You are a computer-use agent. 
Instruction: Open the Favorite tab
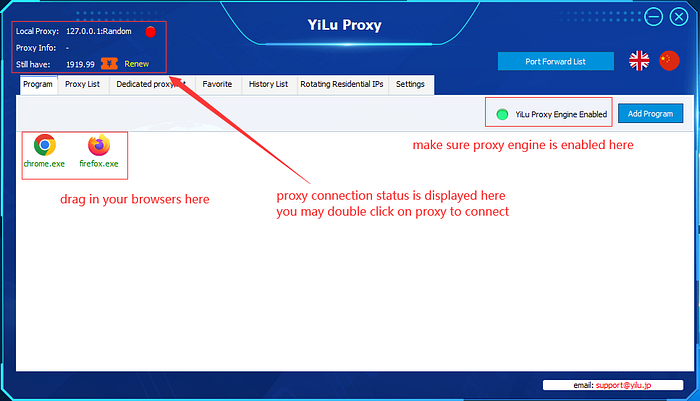pyautogui.click(x=217, y=84)
